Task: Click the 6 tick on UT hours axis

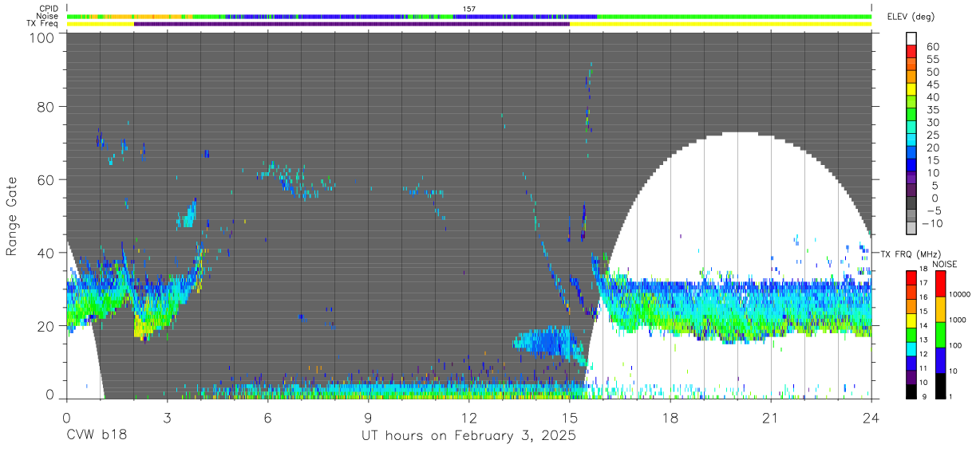Action: [268, 418]
